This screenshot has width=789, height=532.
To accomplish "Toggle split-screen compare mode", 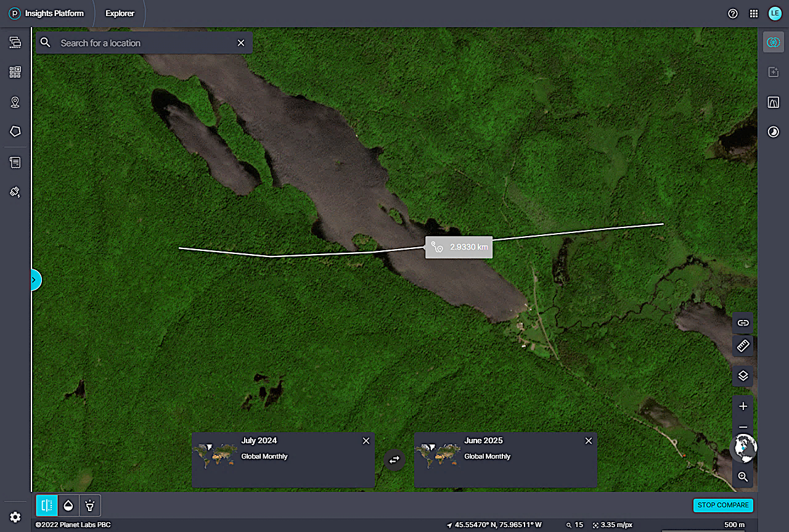I will pyautogui.click(x=46, y=505).
